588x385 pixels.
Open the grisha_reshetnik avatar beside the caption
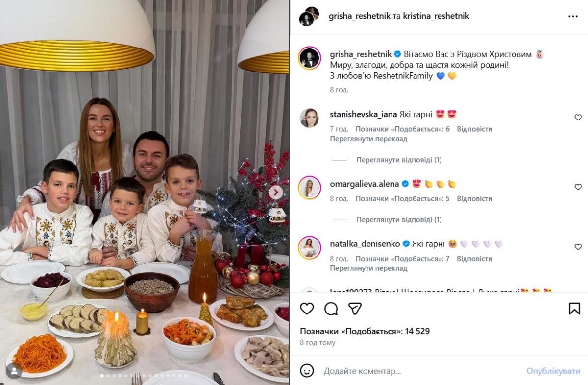point(310,58)
